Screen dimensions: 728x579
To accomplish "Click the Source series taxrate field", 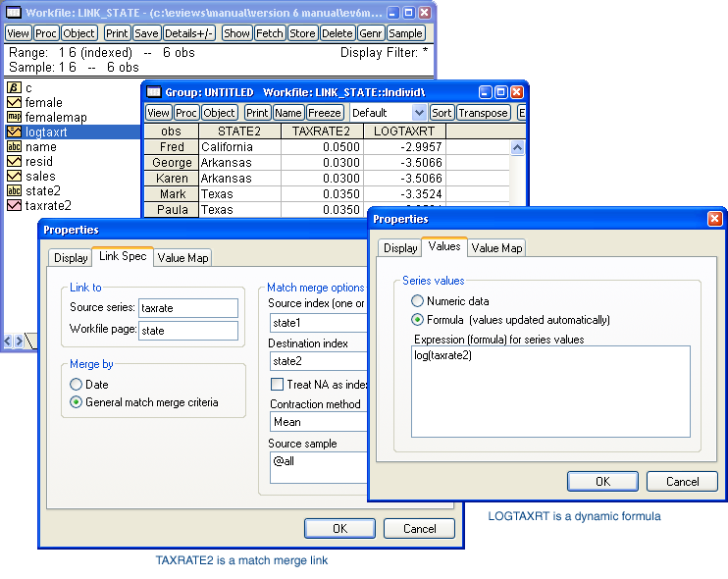I will [188, 308].
